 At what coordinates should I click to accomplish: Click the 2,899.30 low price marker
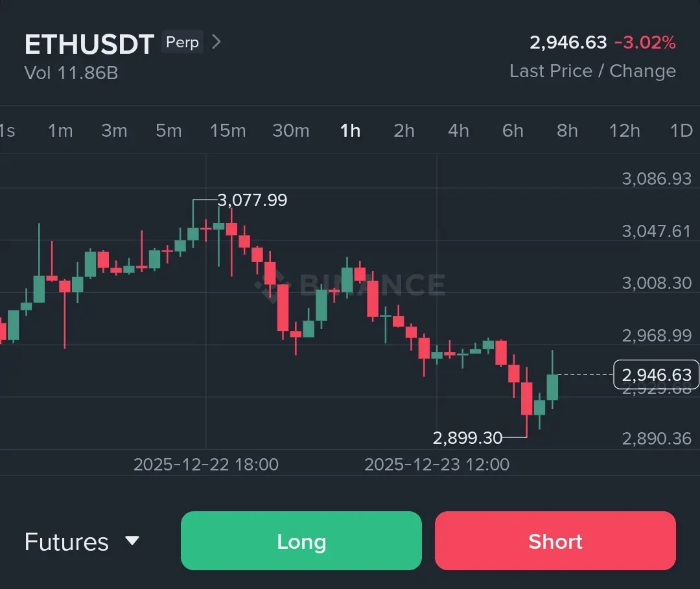pyautogui.click(x=467, y=438)
